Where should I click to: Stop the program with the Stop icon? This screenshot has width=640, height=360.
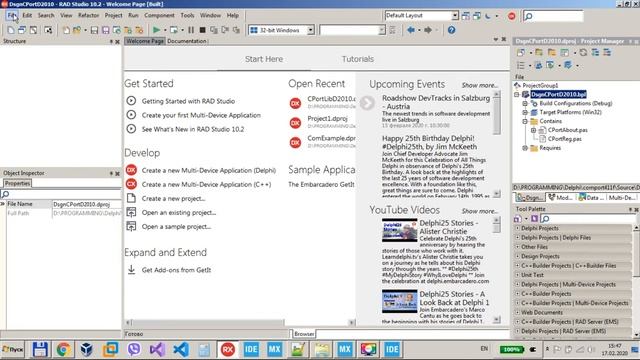(202, 30)
